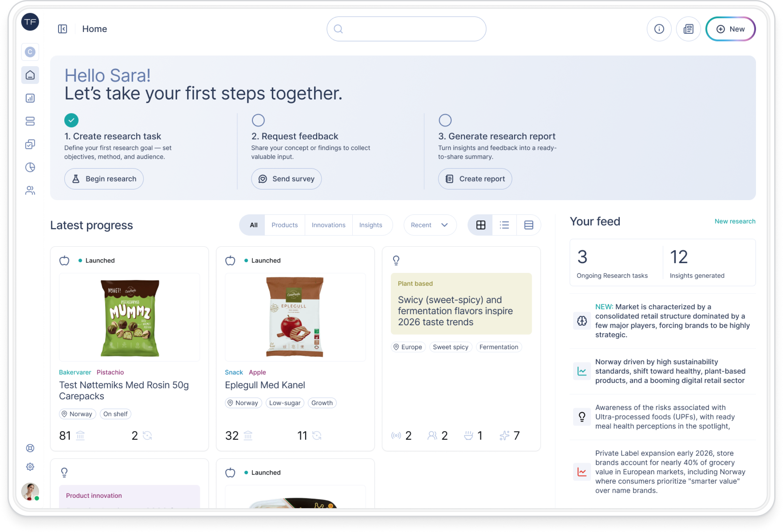Open the news document icon
Viewport: 783px width, 532px height.
pyautogui.click(x=688, y=29)
